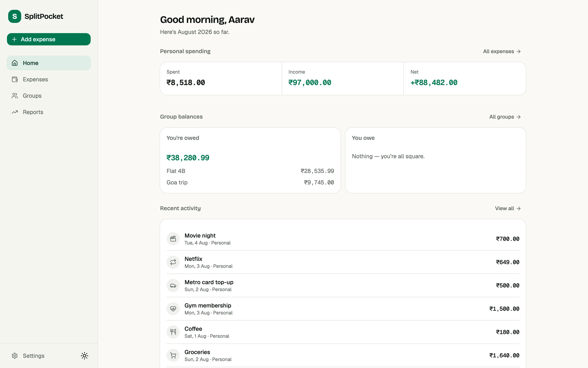
Task: Click the Home house icon
Action: 15,63
